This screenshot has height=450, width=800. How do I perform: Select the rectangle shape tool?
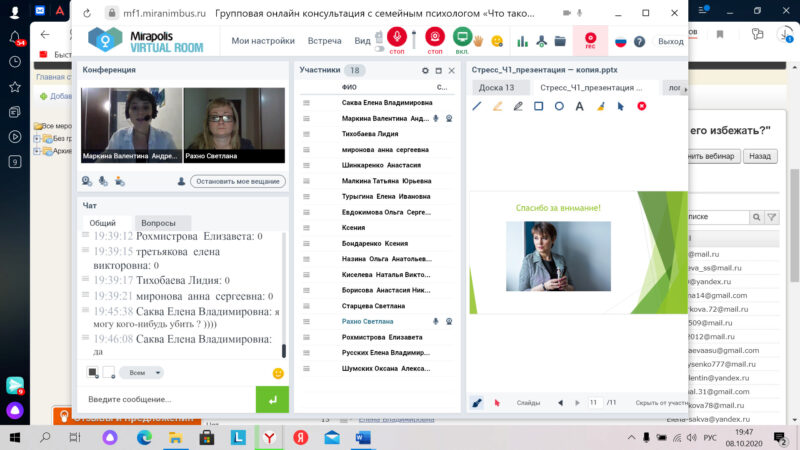pos(538,106)
